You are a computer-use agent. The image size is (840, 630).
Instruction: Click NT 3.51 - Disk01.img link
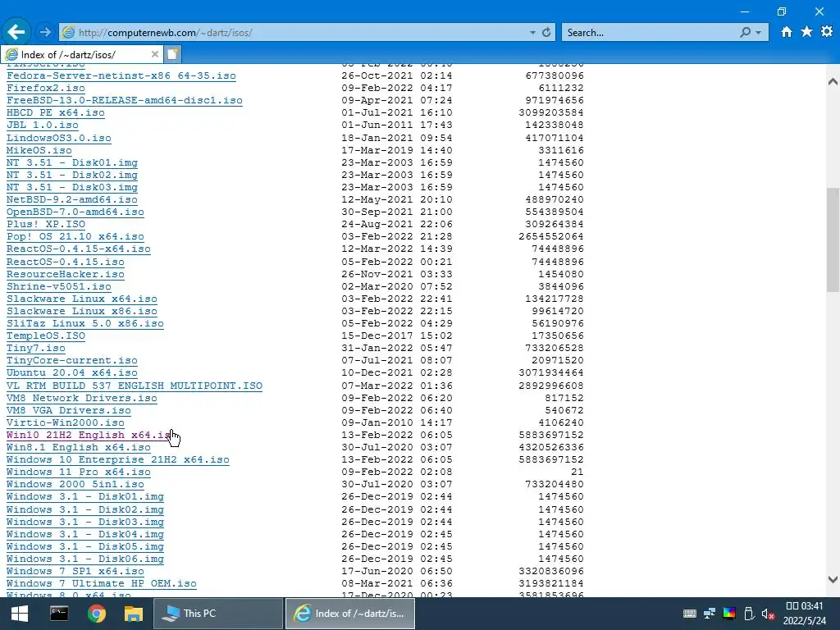click(x=72, y=162)
